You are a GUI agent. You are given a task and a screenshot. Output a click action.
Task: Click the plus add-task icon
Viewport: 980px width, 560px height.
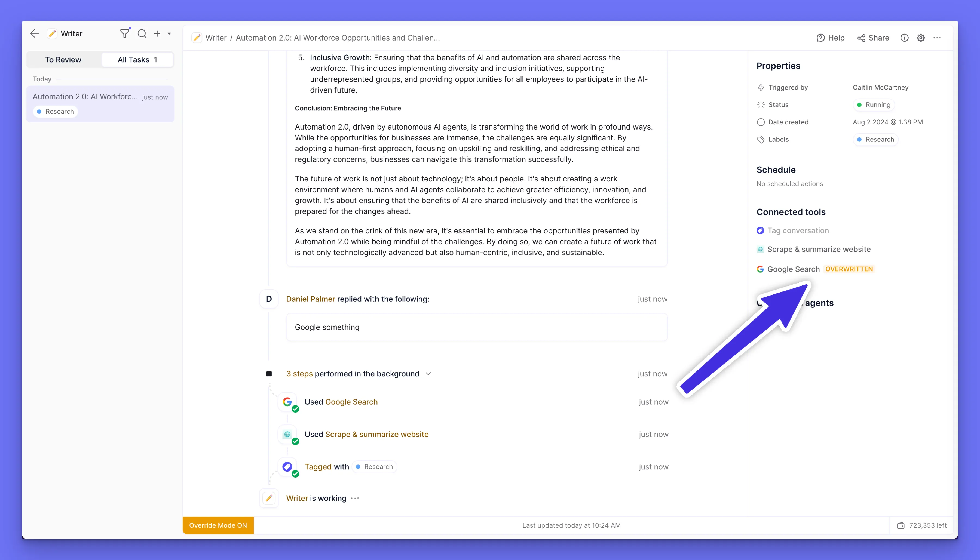pos(157,33)
